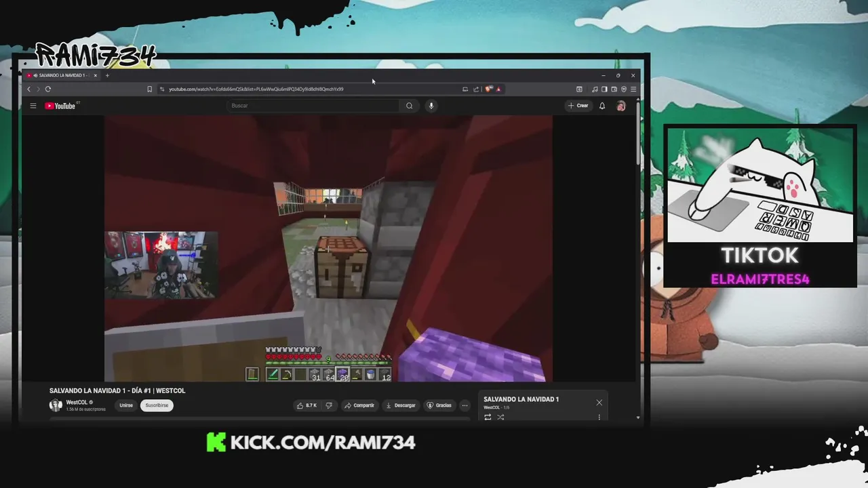This screenshot has height=488, width=868.
Task: Open the browser main menu
Action: (633, 89)
